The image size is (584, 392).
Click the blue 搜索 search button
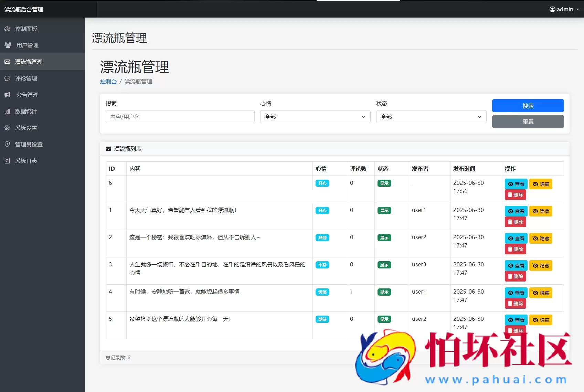pyautogui.click(x=528, y=106)
